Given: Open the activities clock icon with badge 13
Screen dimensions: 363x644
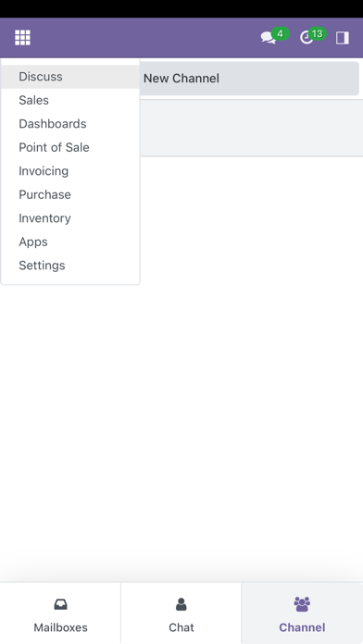Looking at the screenshot, I should point(312,37).
